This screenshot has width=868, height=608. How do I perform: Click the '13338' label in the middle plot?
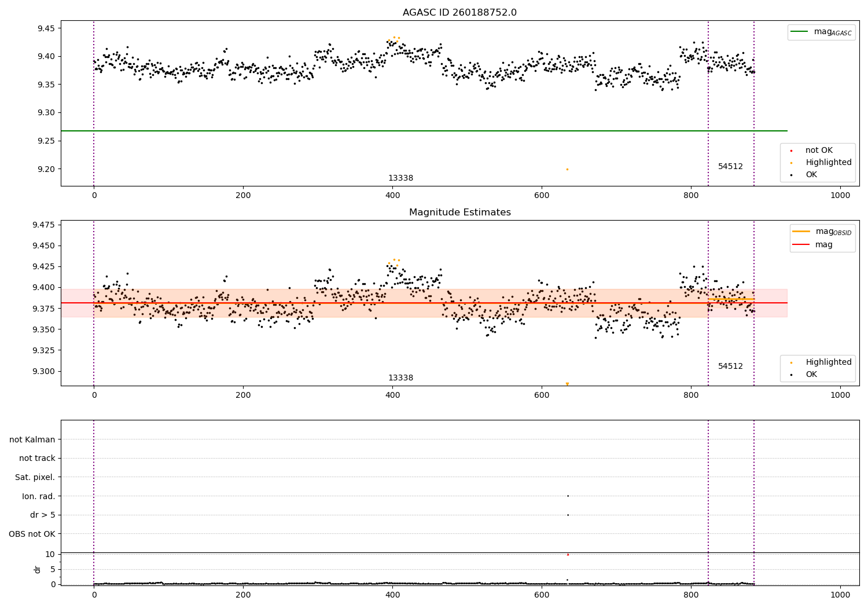[400, 378]
